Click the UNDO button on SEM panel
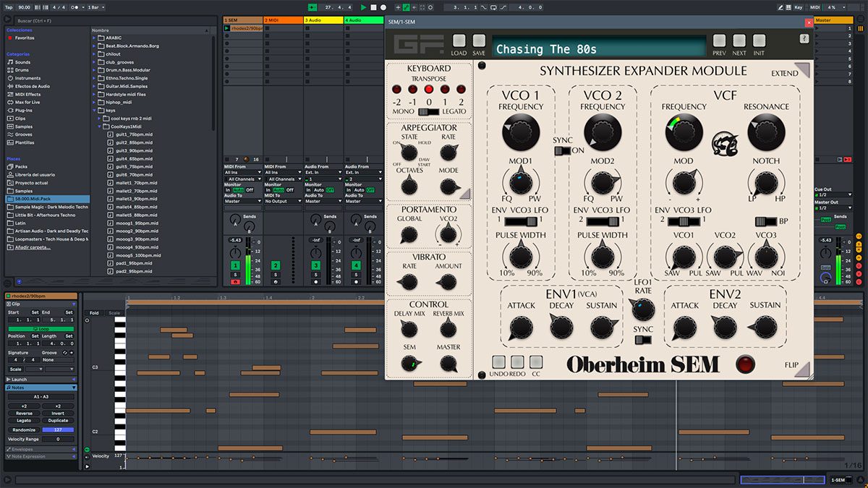Viewport: 868px width, 488px height. (x=498, y=361)
